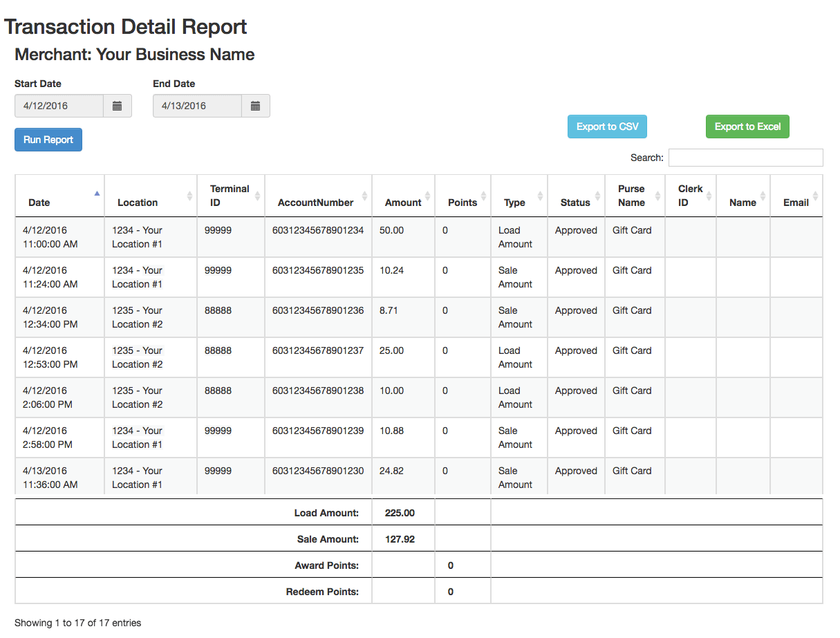Select account number 60312345678901230
840x638 pixels.
click(318, 471)
